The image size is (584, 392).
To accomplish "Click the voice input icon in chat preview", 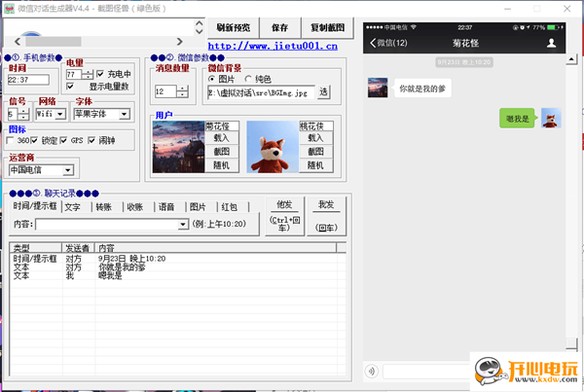I will tap(371, 371).
